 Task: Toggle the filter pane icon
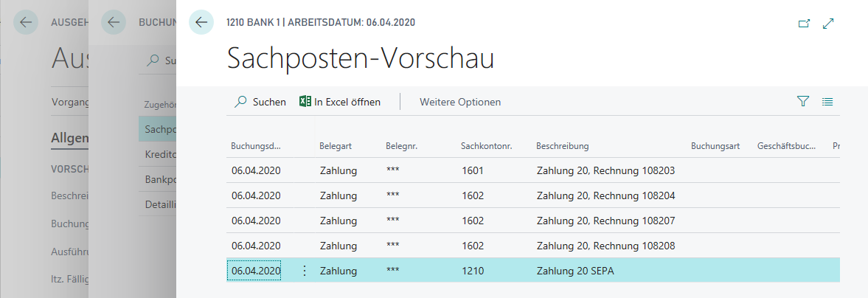coord(803,102)
